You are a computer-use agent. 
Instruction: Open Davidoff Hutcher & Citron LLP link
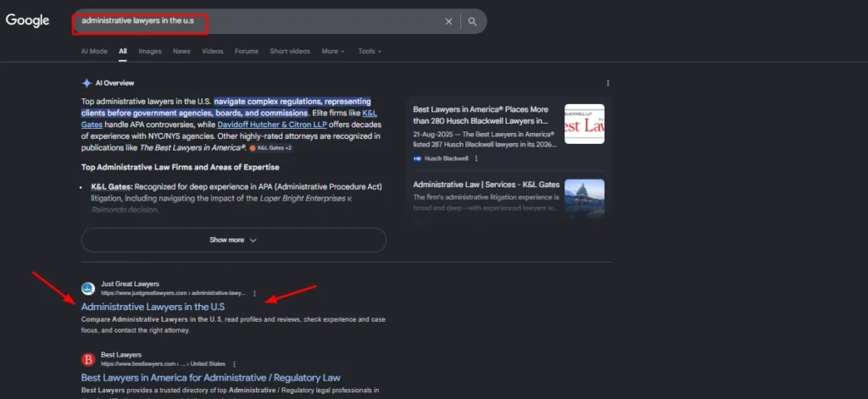272,125
